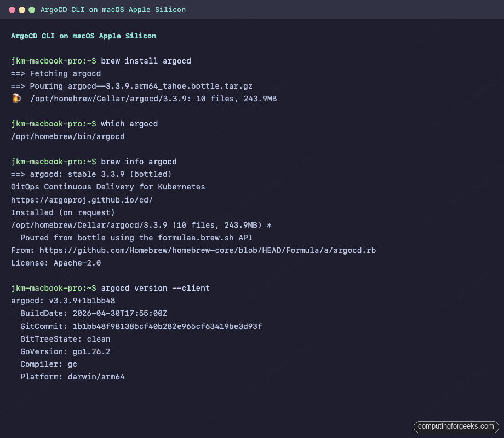This screenshot has width=504, height=438.
Task: Click the red close window dot
Action: [12, 10]
